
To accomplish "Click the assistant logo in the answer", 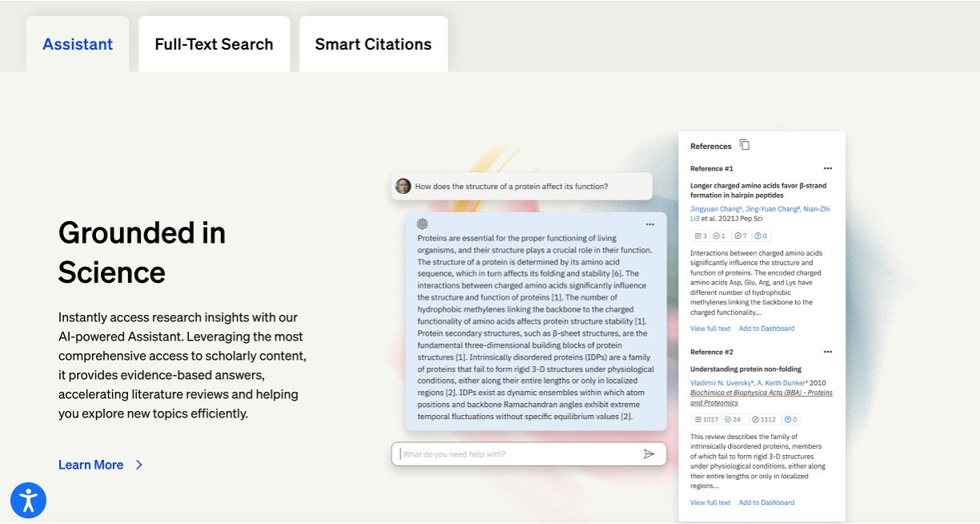I will coord(423,224).
